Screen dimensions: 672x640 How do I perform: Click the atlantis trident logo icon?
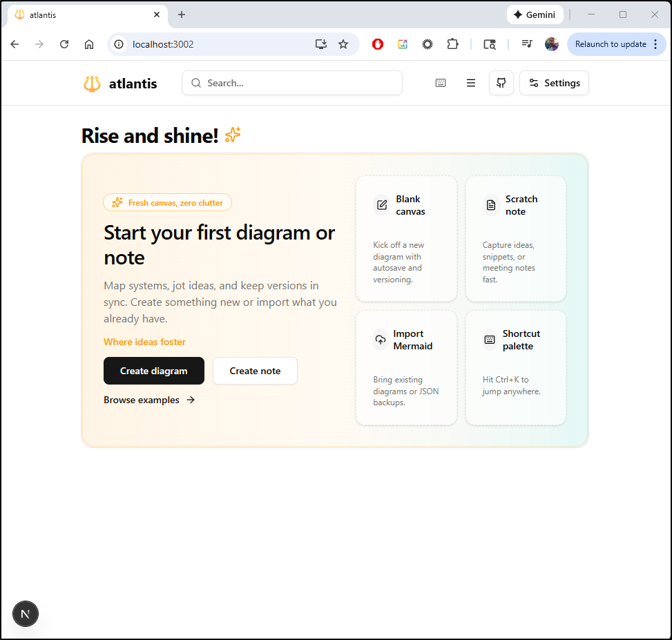[x=92, y=84]
